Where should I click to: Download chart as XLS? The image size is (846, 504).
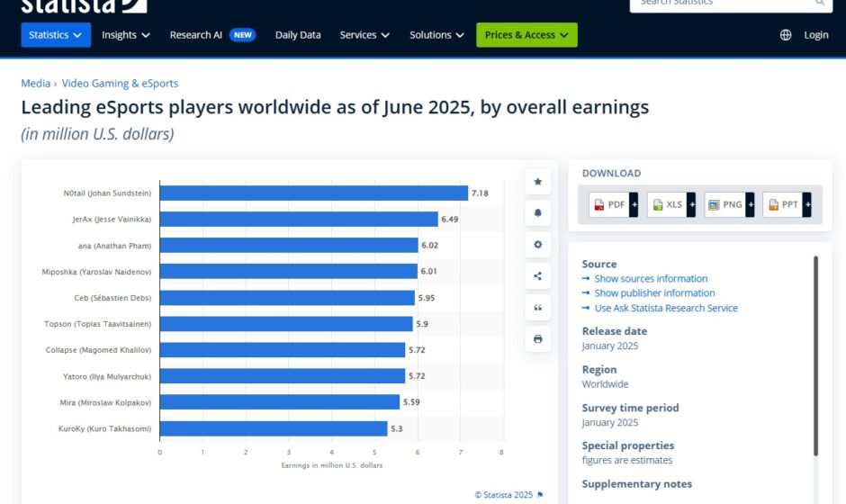point(671,204)
